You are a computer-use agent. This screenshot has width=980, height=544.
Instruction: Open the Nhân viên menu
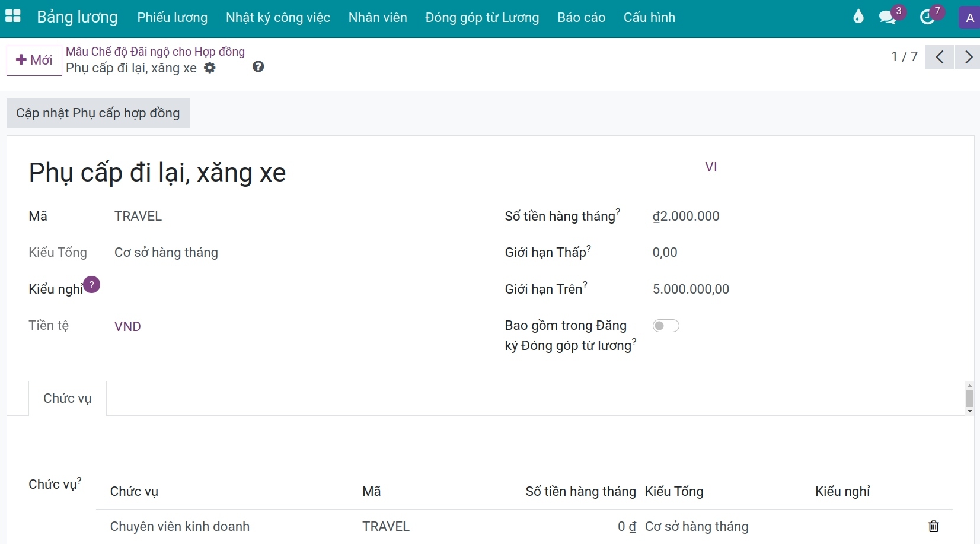point(378,17)
